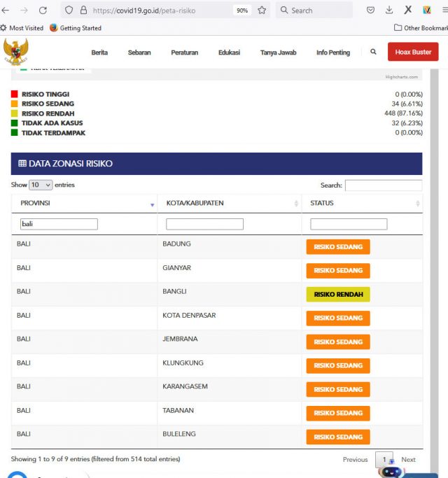Click the Garuda logo in header
448x478 pixels.
[x=15, y=52]
